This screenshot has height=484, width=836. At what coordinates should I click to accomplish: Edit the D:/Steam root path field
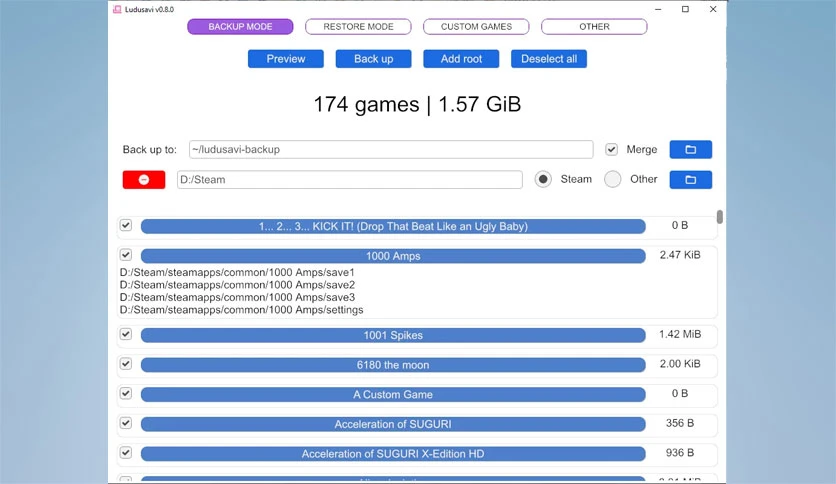[x=350, y=180]
